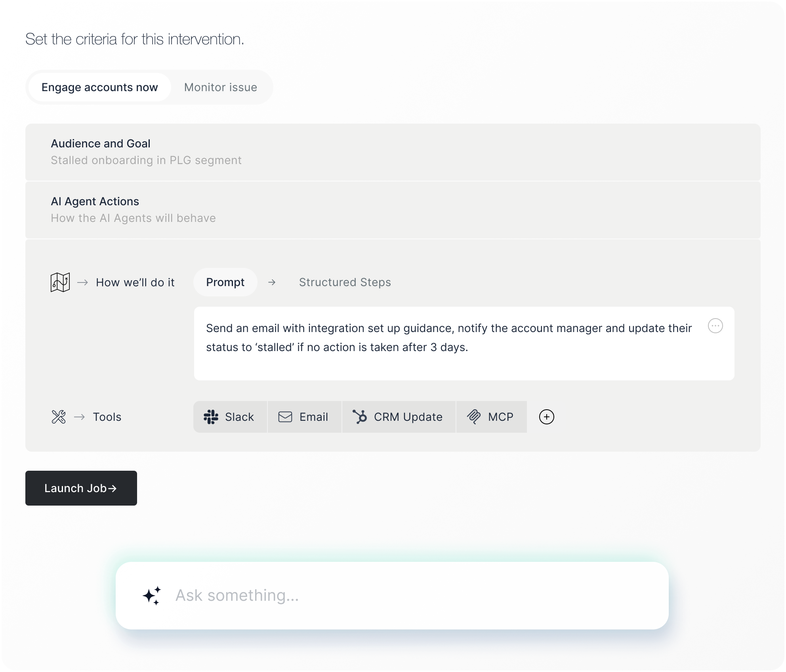This screenshot has width=786, height=672.
Task: Add another tool with the plus circle
Action: [x=547, y=417]
